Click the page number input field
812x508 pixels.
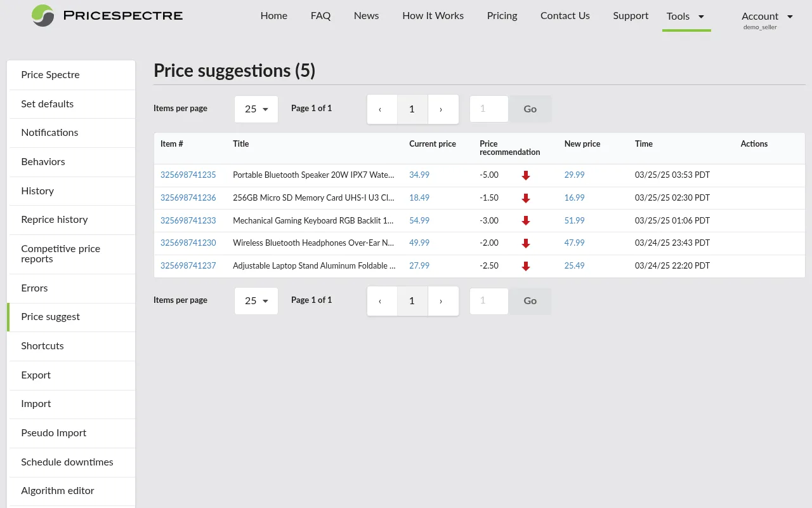pos(488,109)
